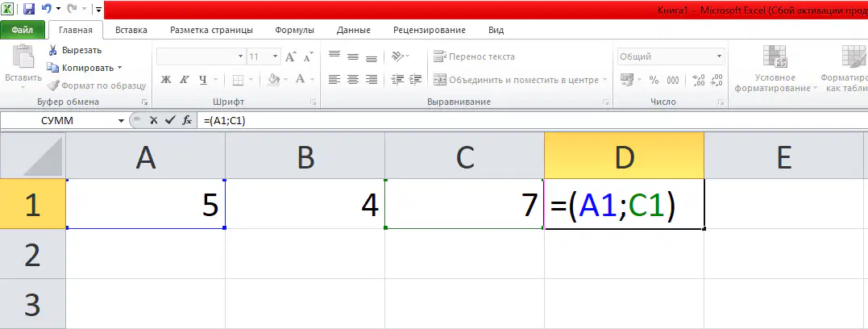Toggle italic formatting К
Screen dimensions: 868x329
click(x=185, y=80)
